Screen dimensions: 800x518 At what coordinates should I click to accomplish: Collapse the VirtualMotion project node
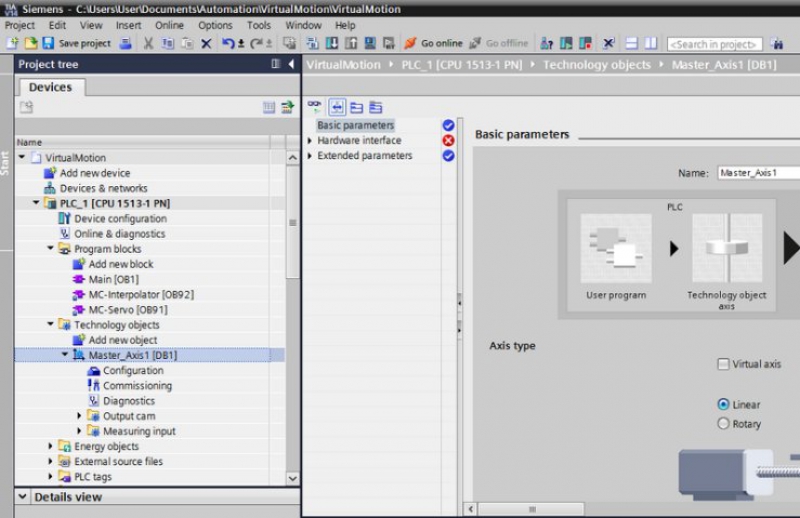click(x=22, y=157)
